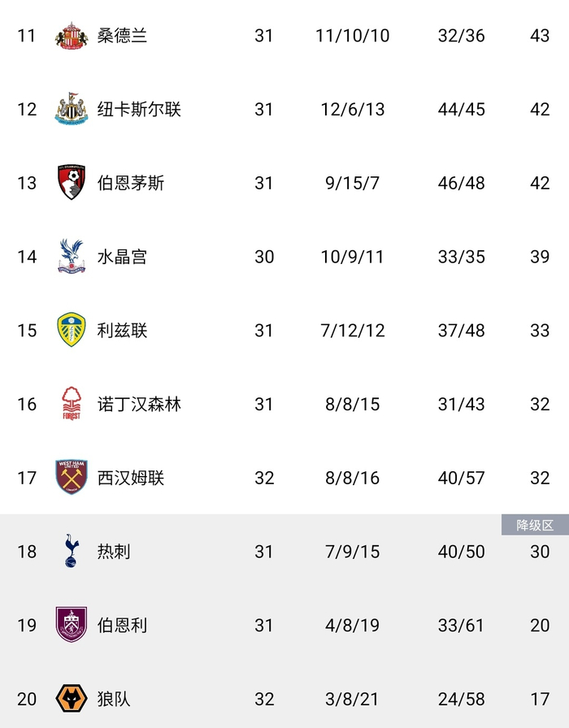The image size is (569, 728).
Task: Click the Sunderland club crest
Action: pos(72,36)
